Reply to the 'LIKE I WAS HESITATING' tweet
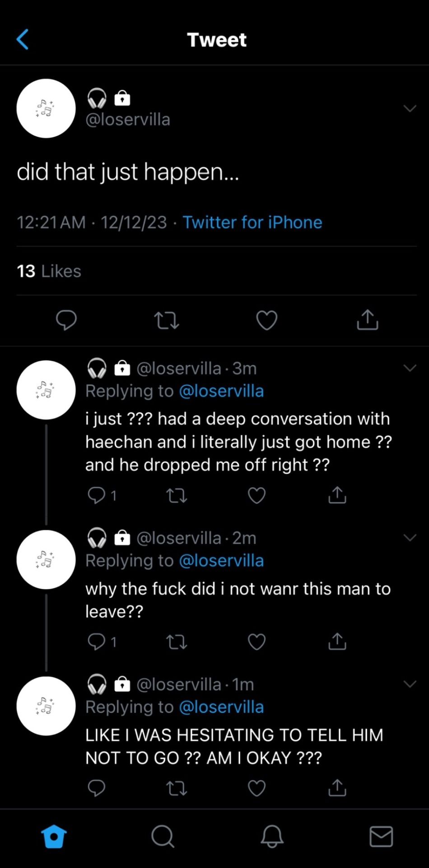This screenshot has height=868, width=429. [x=96, y=788]
